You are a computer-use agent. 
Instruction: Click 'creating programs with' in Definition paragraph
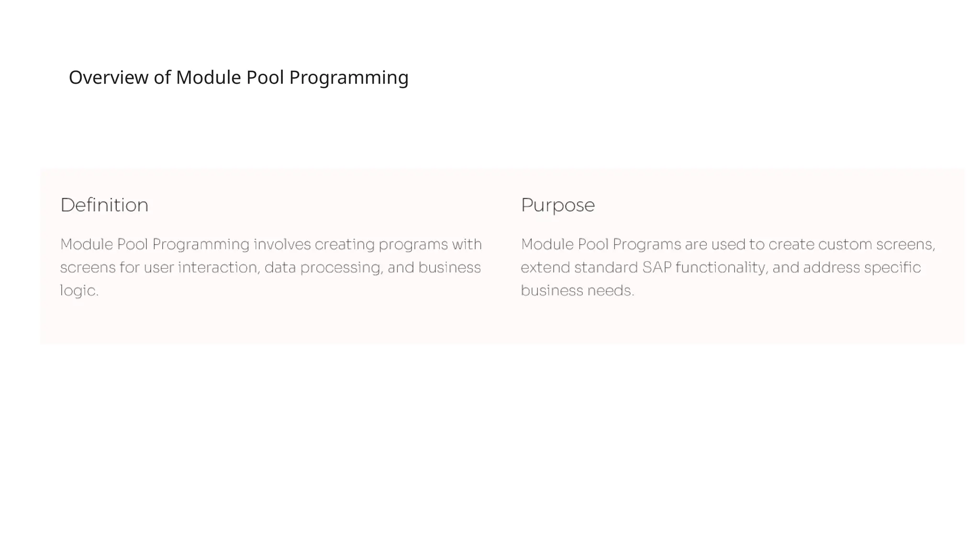(x=398, y=245)
